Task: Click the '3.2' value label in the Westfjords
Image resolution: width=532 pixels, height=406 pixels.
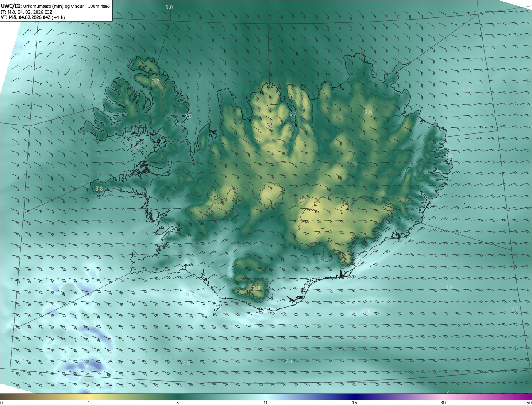Action: pyautogui.click(x=156, y=81)
